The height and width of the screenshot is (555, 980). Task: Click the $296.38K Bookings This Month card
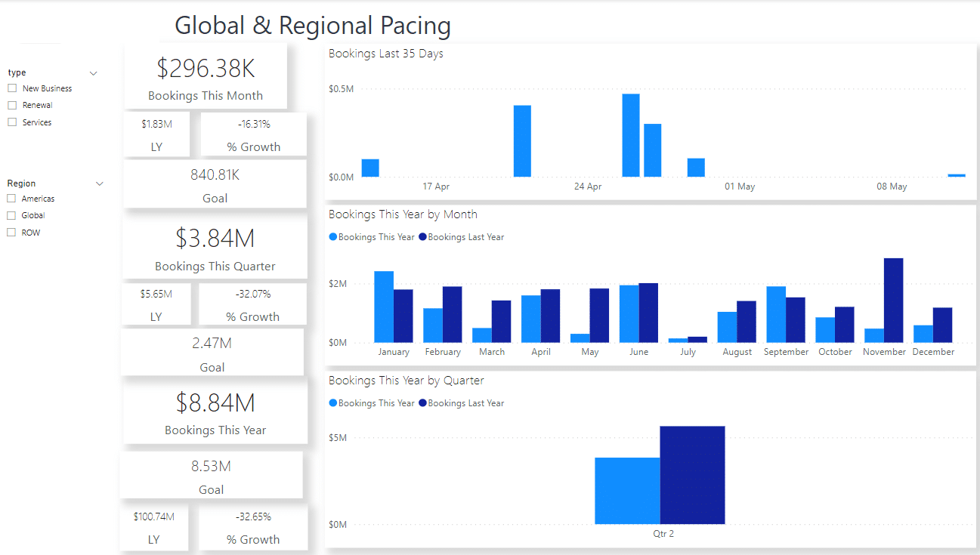click(206, 76)
